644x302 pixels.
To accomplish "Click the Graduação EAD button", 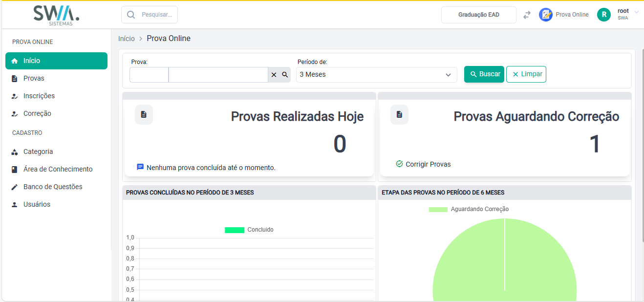I will pyautogui.click(x=479, y=15).
